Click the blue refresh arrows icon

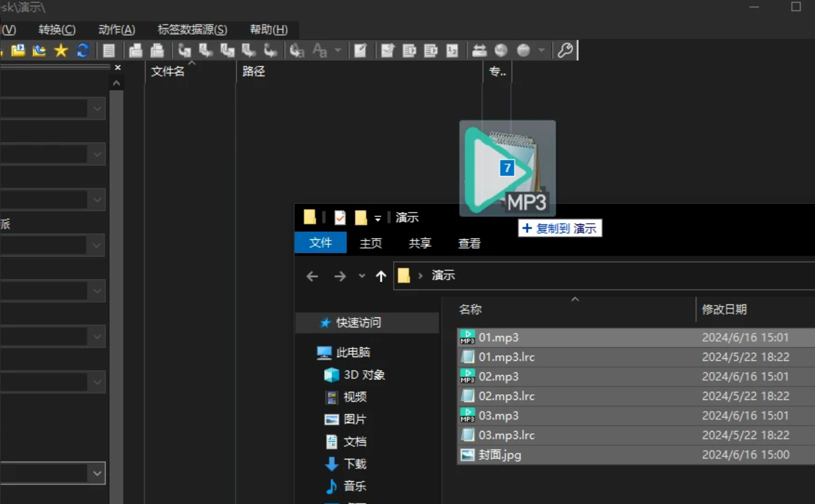(82, 51)
